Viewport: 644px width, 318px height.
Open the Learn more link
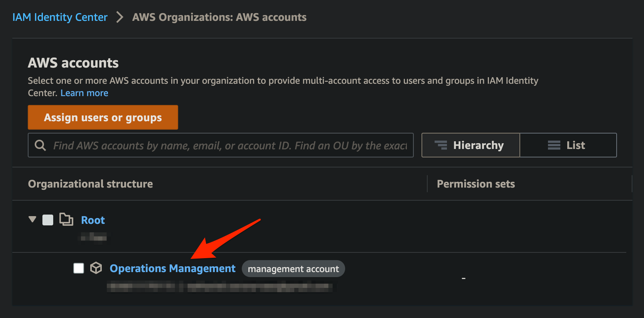(84, 93)
